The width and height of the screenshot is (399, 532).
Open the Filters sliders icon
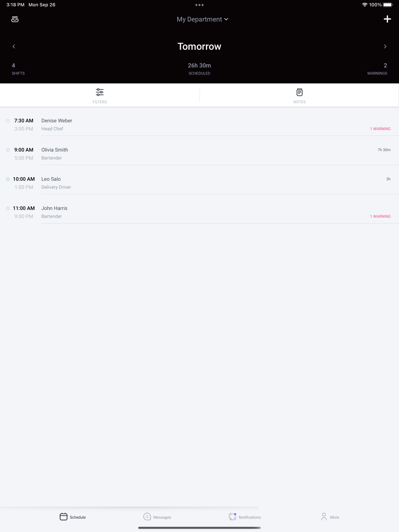coord(100,92)
